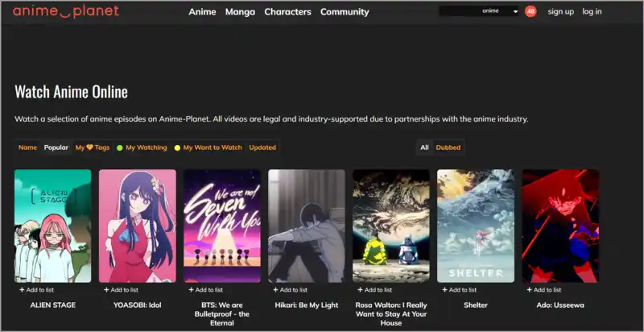
Task: Open the ALIEN STAGE cover thumbnail
Action: [52, 226]
